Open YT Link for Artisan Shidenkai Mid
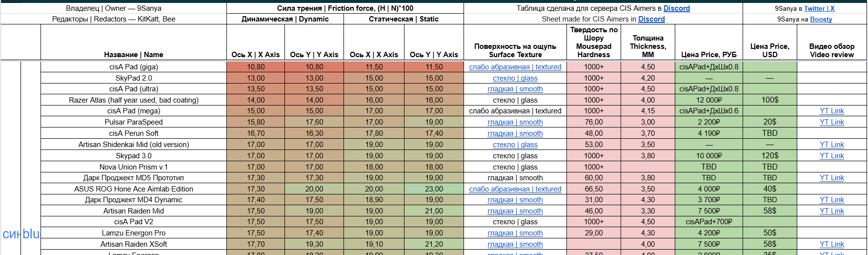Viewport: 868px width, 255px height. (831, 145)
